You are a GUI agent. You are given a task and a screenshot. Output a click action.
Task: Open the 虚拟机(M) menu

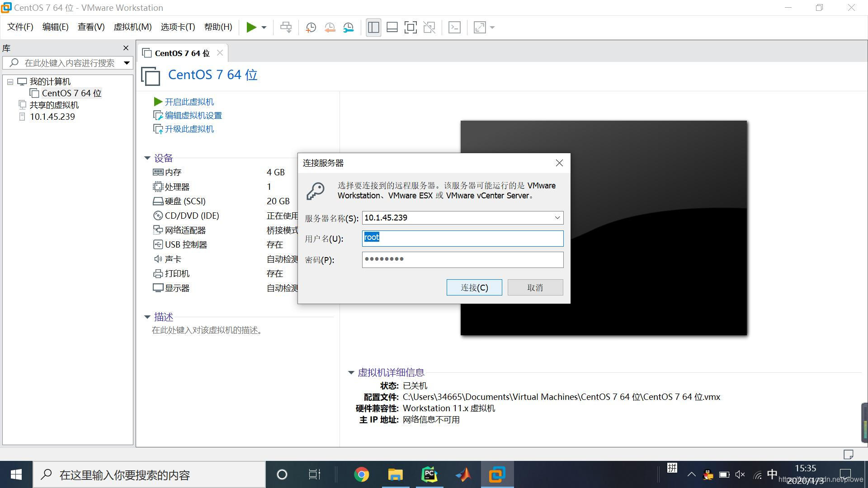tap(132, 27)
